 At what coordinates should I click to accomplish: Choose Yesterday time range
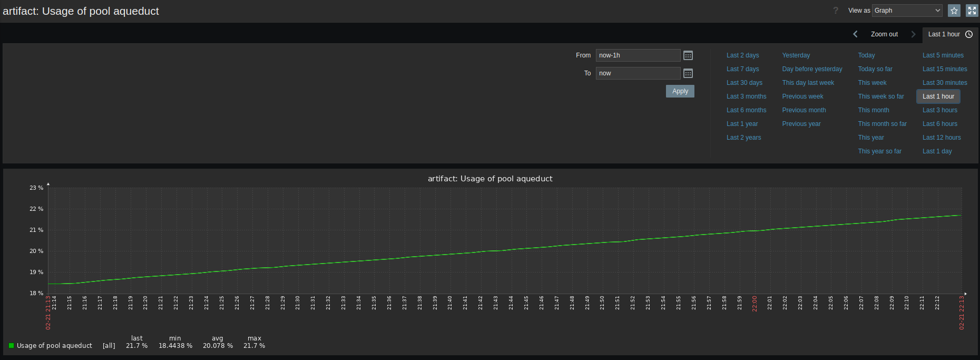coord(796,55)
